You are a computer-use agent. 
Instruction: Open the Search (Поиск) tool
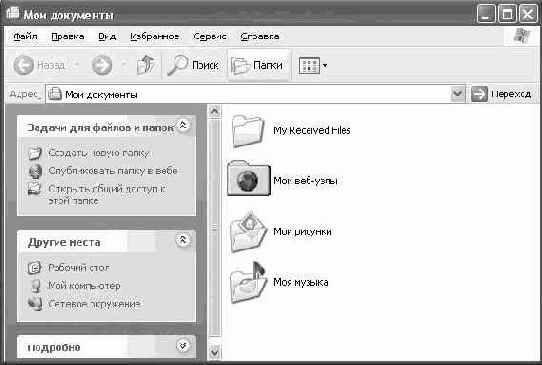(193, 65)
